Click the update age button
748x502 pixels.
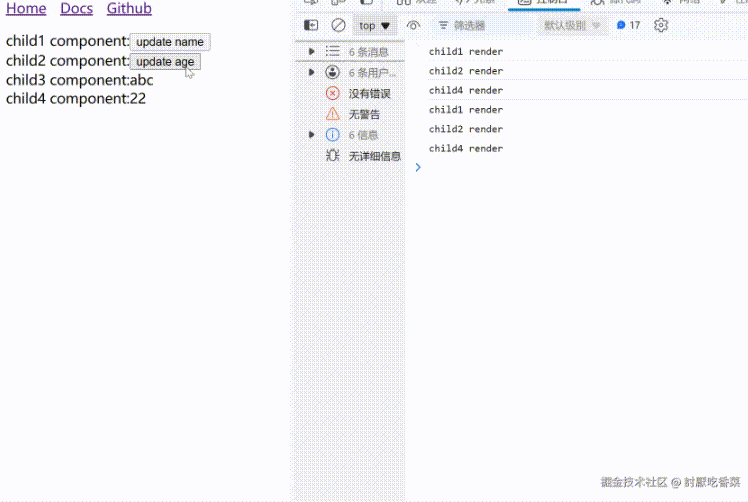[165, 62]
